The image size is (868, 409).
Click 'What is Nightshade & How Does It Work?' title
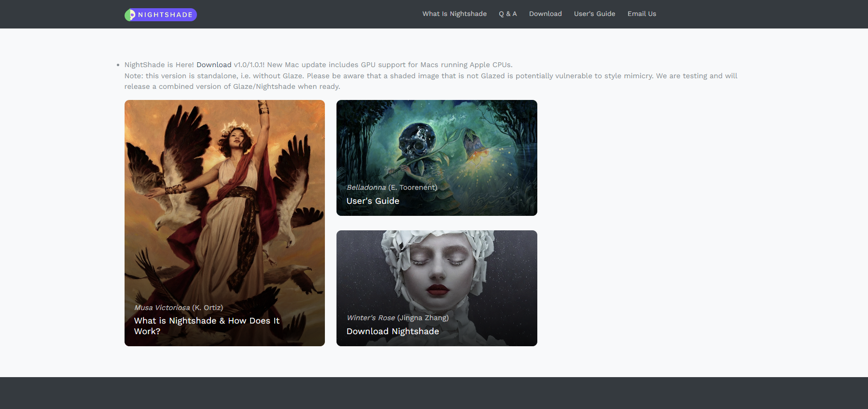tap(207, 326)
